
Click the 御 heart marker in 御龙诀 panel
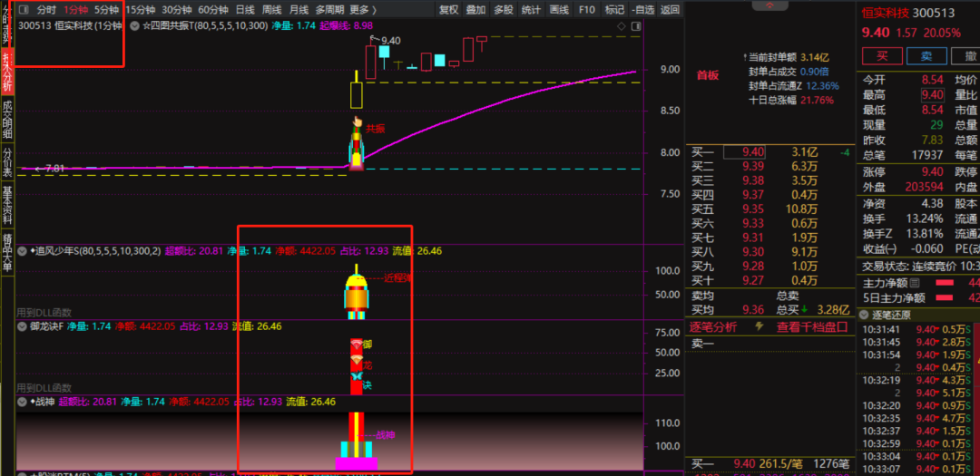[357, 343]
